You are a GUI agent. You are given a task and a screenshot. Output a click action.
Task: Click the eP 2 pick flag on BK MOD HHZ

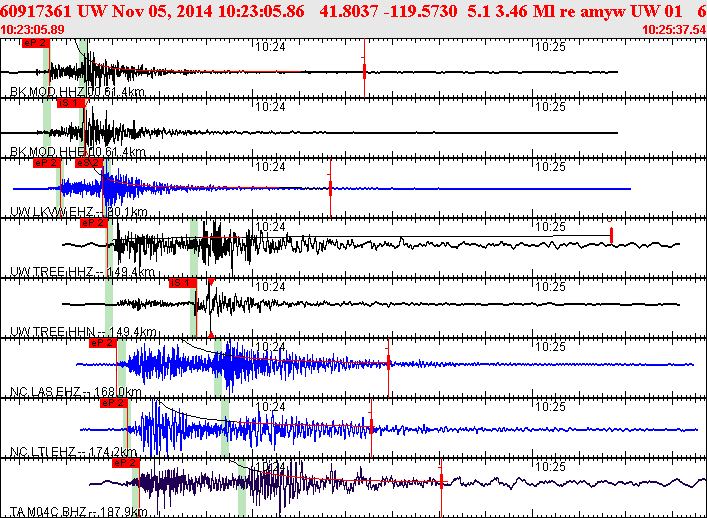[36, 43]
